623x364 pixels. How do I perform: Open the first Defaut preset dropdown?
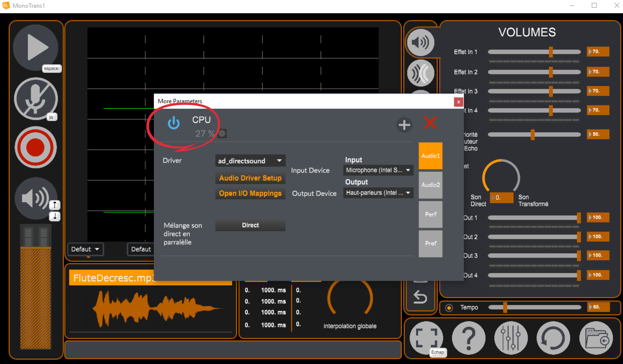(85, 249)
